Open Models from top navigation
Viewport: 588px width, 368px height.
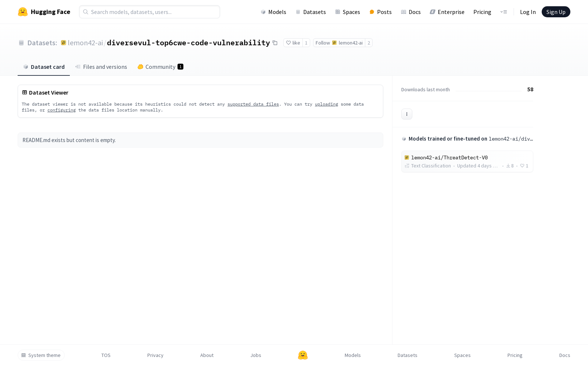point(273,12)
